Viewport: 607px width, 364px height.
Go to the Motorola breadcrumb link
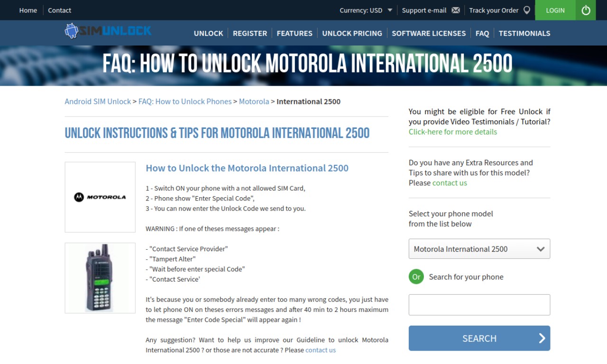[254, 101]
